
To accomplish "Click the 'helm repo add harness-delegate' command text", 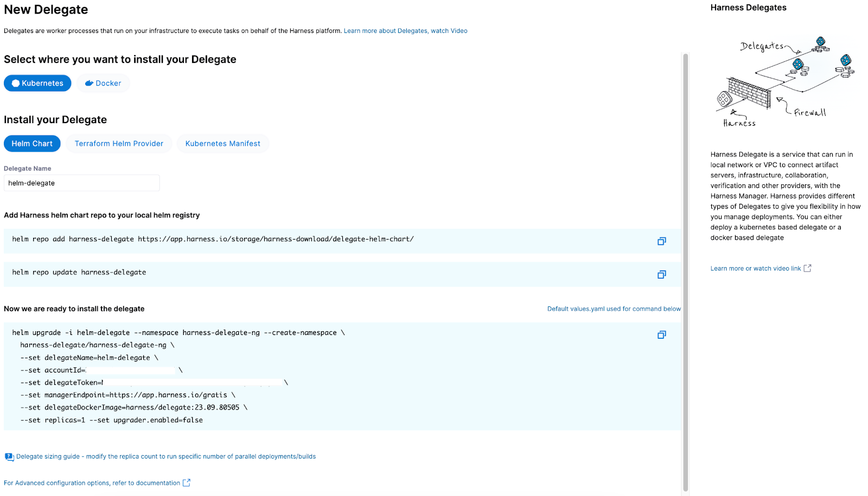I will pos(213,239).
